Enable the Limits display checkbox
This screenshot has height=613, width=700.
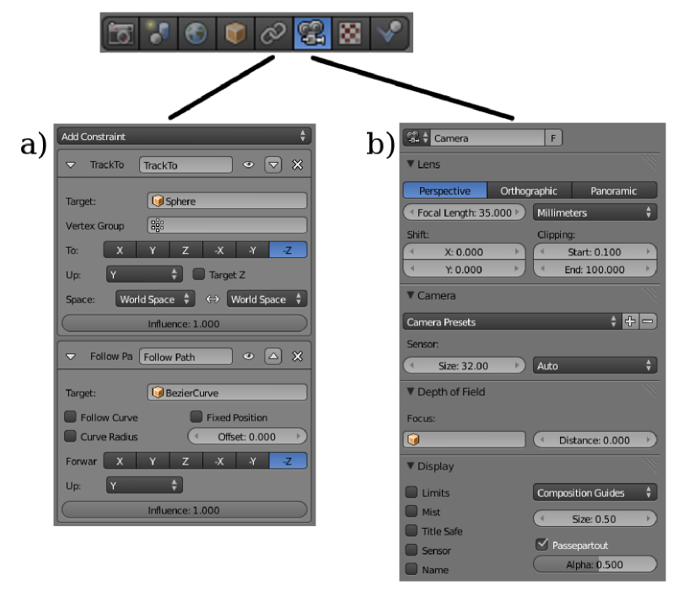tap(412, 492)
